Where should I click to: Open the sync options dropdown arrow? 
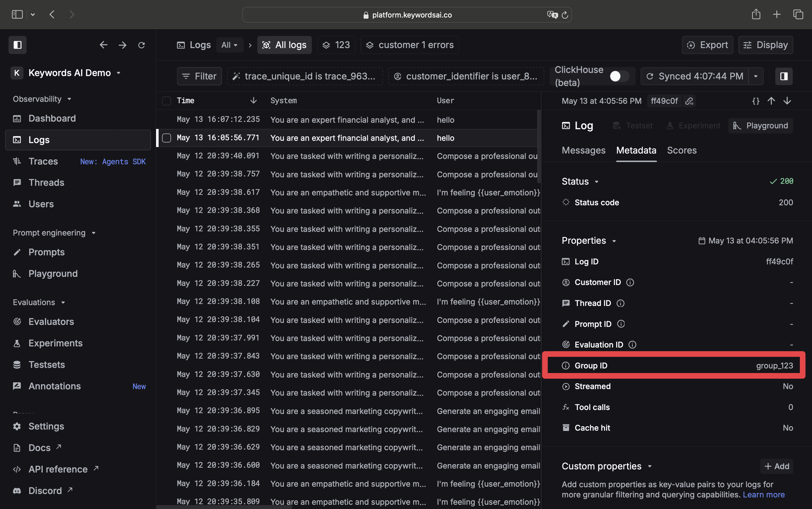tap(755, 76)
